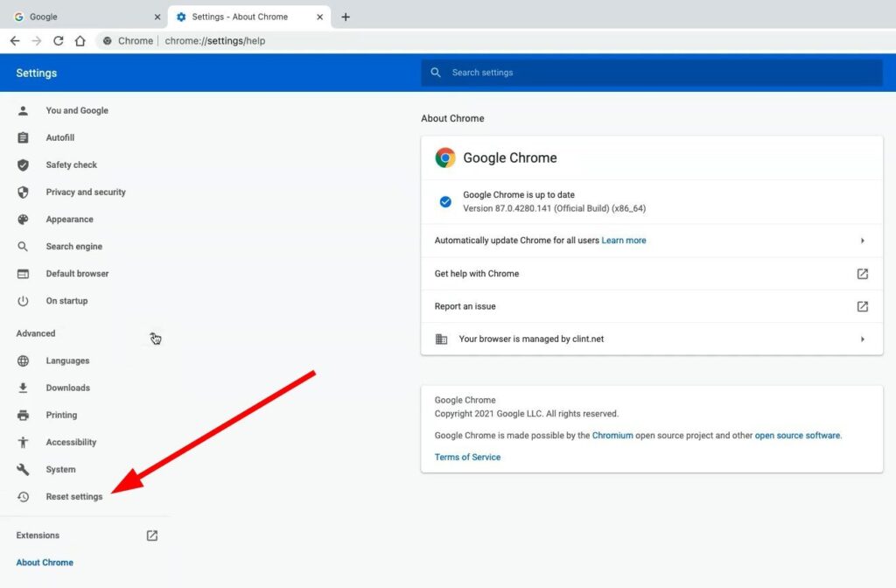Click the Autofill clipboard icon
This screenshot has height=588, width=896.
click(24, 138)
